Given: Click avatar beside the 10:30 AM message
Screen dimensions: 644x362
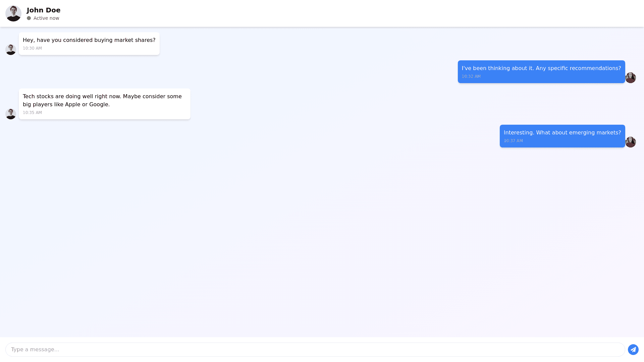Looking at the screenshot, I should 11,50.
